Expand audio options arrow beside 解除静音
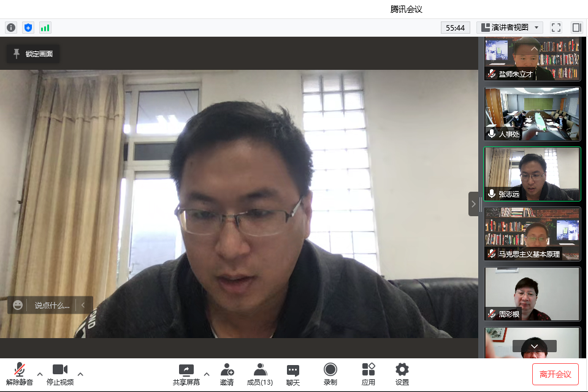This screenshot has height=392, width=588. point(40,374)
